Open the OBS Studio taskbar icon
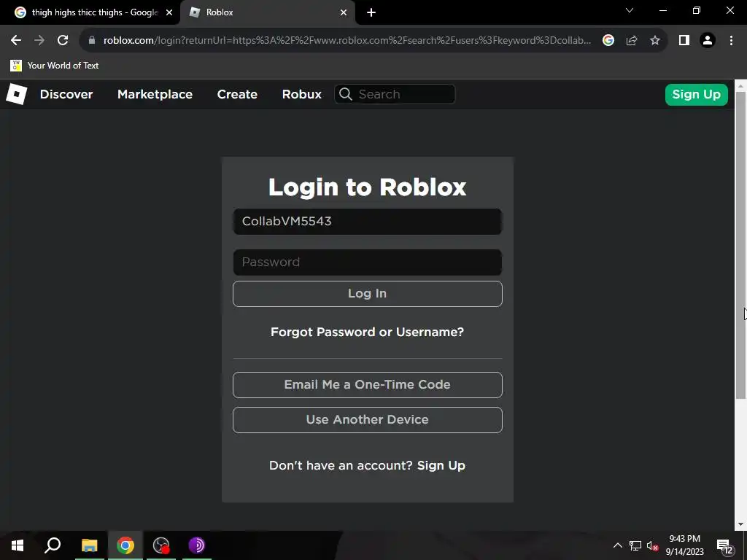 click(x=161, y=545)
